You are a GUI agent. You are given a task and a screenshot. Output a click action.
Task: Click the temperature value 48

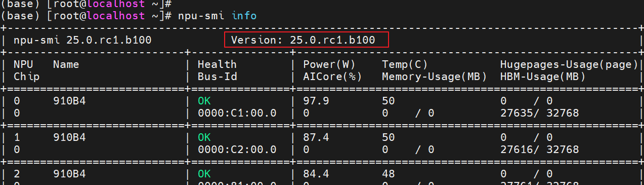click(388, 174)
